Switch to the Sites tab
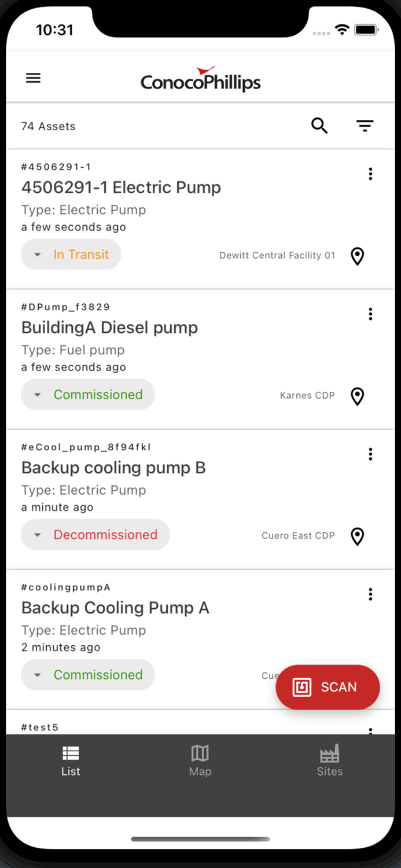The height and width of the screenshot is (868, 401). click(x=330, y=760)
